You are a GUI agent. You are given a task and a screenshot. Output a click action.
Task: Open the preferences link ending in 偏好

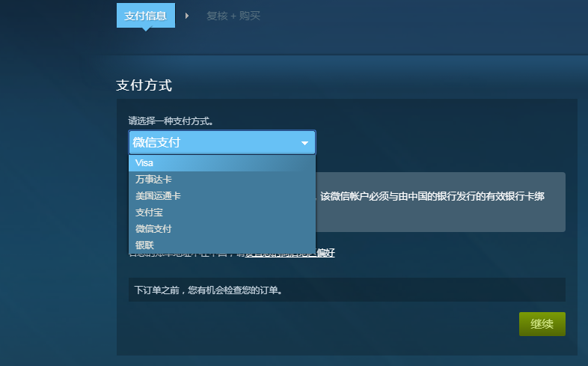coord(290,253)
